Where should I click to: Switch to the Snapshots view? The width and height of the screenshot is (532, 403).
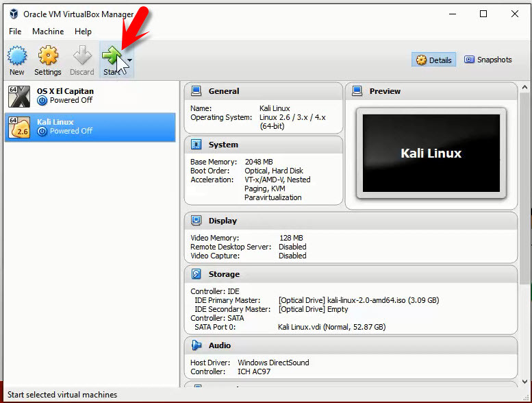click(x=488, y=60)
